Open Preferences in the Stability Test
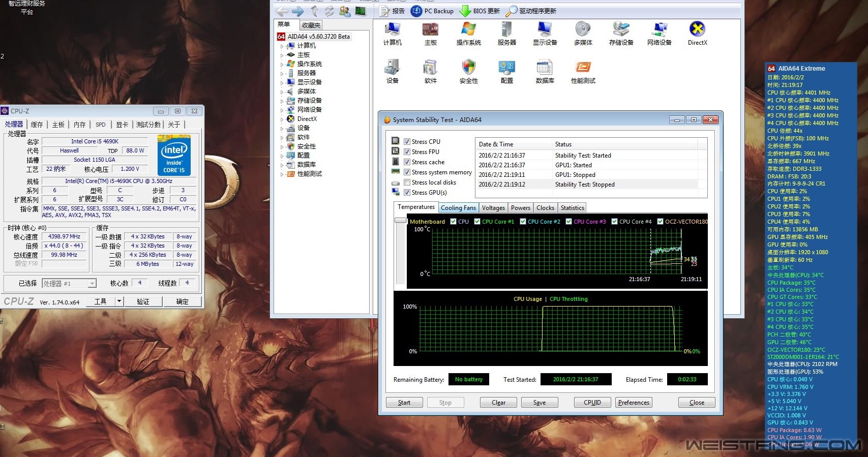 (x=634, y=403)
